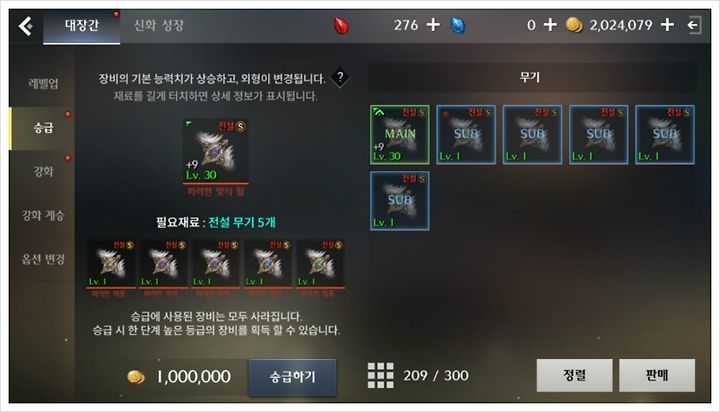Switch to the 대장간 tab
Viewport: 720px width, 412px height.
[x=82, y=26]
